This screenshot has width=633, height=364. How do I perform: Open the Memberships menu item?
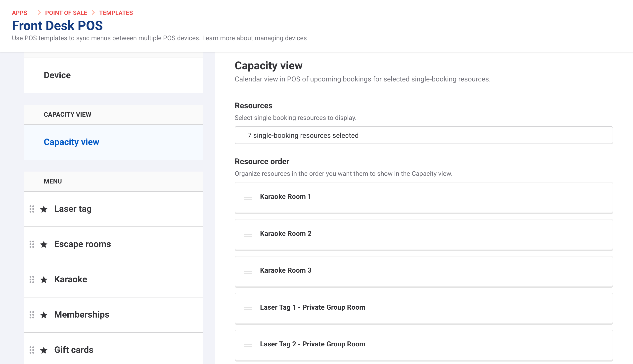pos(82,315)
